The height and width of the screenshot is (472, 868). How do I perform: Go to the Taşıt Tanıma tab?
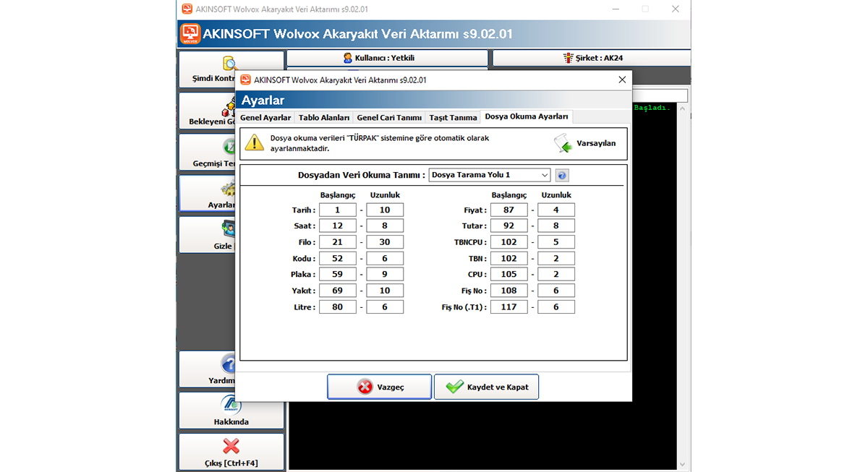point(453,117)
